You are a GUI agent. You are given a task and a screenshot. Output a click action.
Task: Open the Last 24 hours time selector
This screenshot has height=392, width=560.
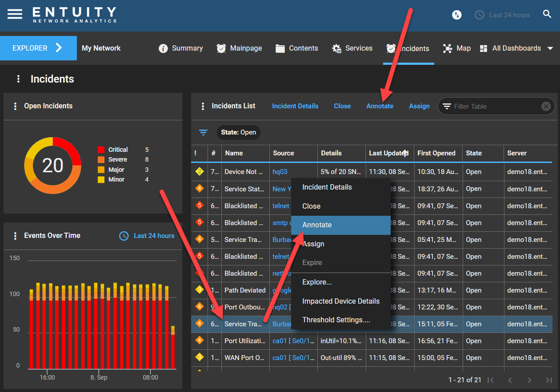(502, 15)
